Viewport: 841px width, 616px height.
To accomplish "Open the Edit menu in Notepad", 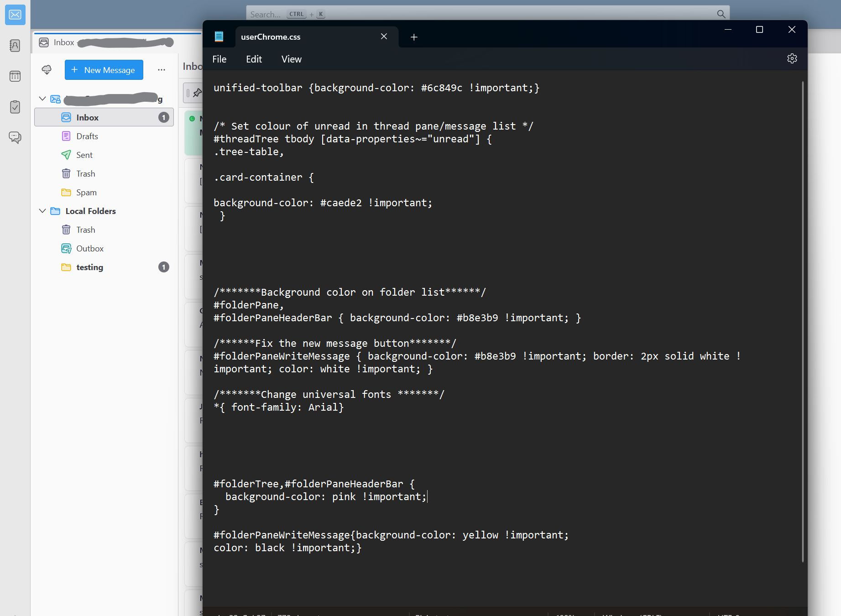I will tap(254, 59).
